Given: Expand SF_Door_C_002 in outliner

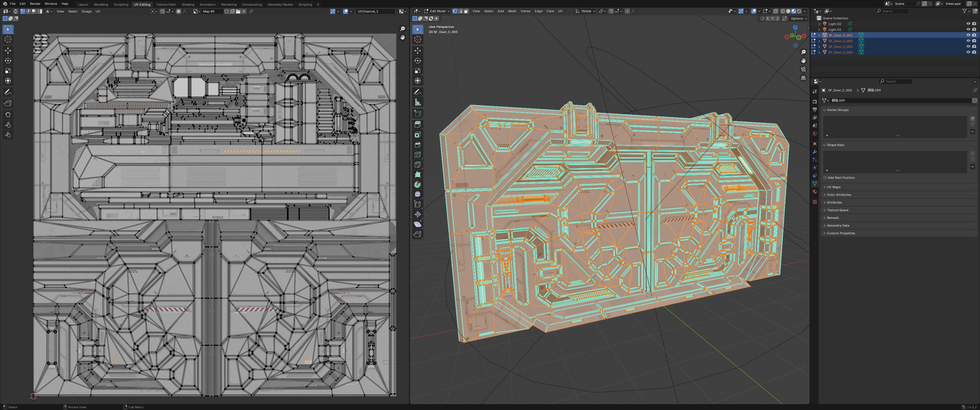Looking at the screenshot, I should point(819,41).
